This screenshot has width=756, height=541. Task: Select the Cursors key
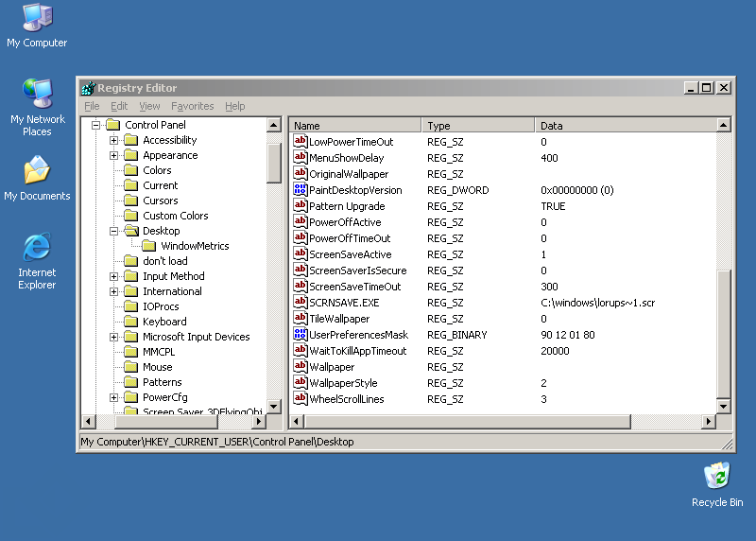(161, 201)
